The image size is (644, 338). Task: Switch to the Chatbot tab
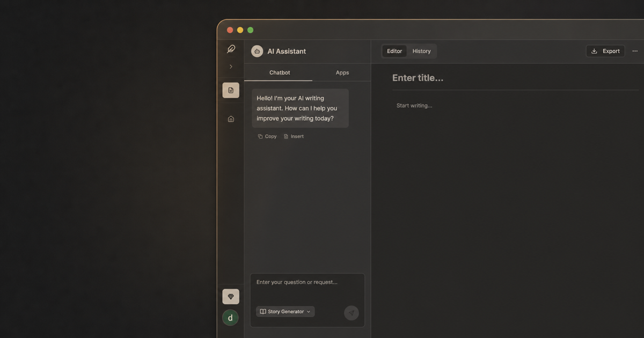tap(280, 72)
